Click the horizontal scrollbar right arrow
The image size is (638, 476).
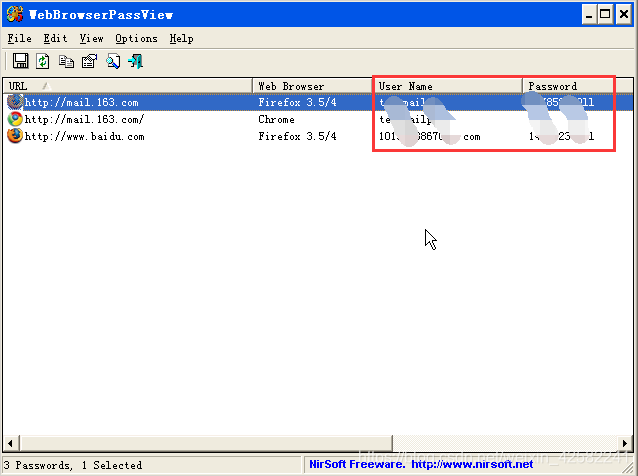pyautogui.click(x=625, y=443)
